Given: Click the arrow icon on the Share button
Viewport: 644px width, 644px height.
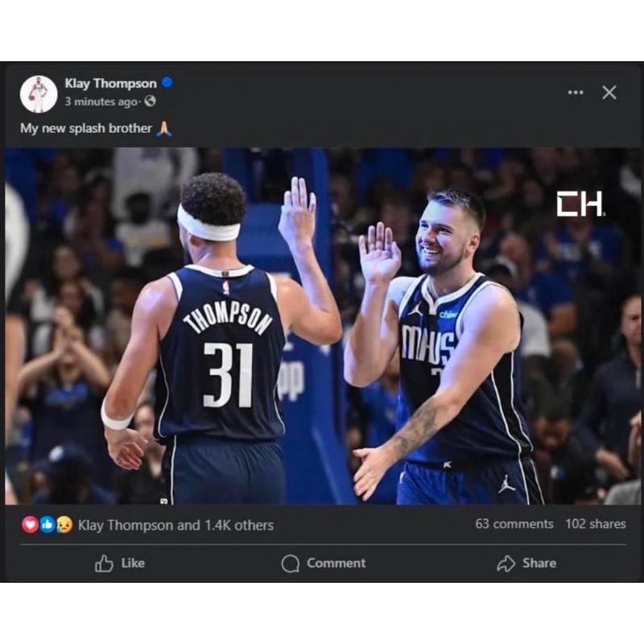Looking at the screenshot, I should (506, 563).
